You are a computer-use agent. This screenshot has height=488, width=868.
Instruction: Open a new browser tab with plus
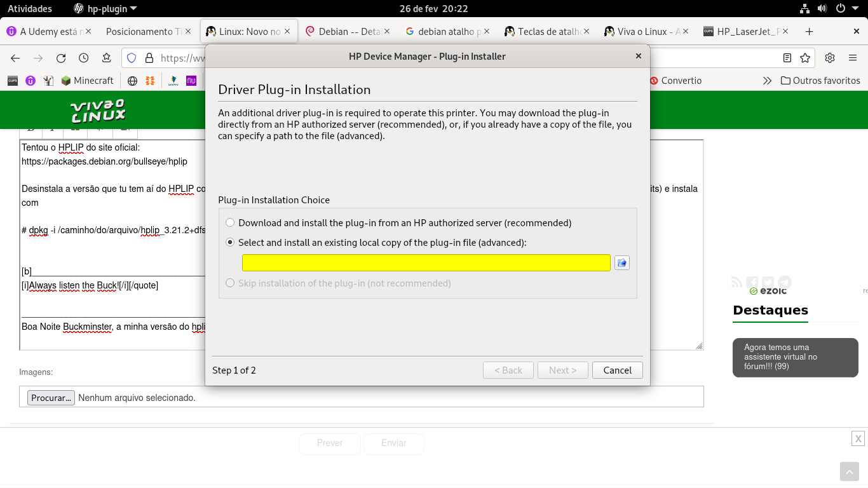(x=809, y=31)
